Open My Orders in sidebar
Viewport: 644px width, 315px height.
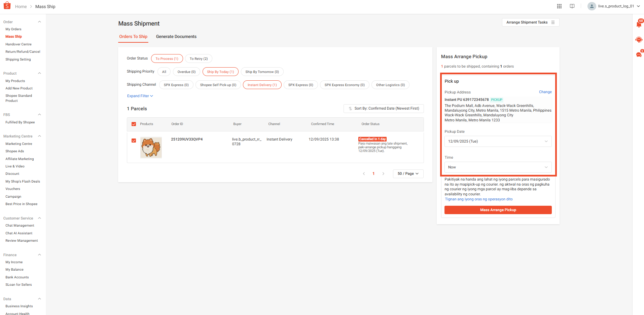tap(13, 29)
